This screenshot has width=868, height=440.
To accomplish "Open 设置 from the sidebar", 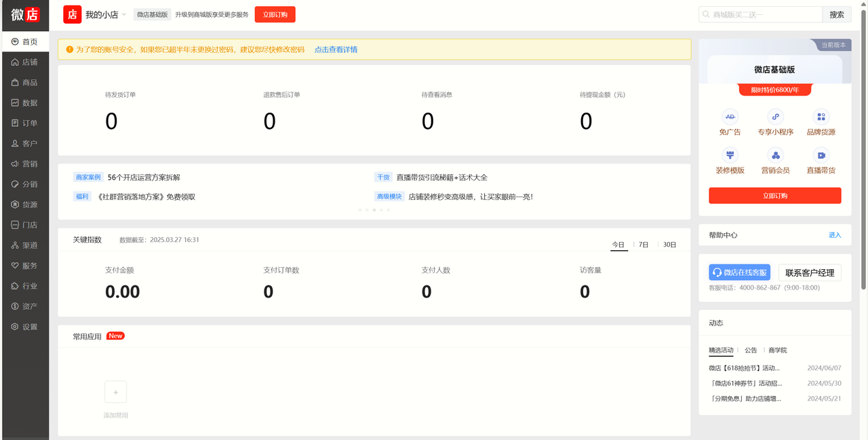I will coord(24,326).
